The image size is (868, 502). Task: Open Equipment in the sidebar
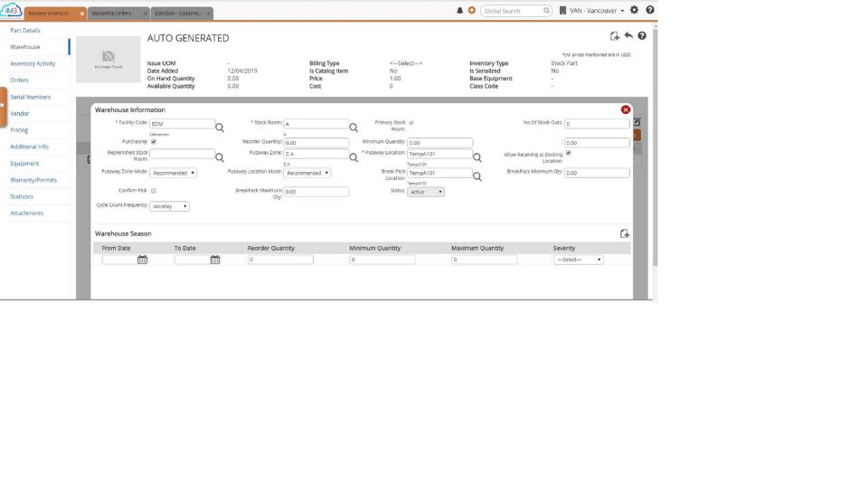pyautogui.click(x=24, y=164)
